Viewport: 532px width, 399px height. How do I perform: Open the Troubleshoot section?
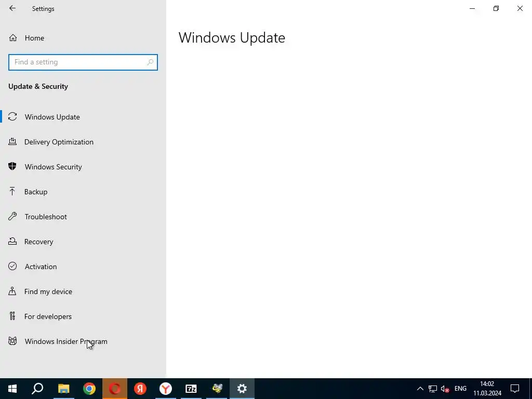point(83,217)
